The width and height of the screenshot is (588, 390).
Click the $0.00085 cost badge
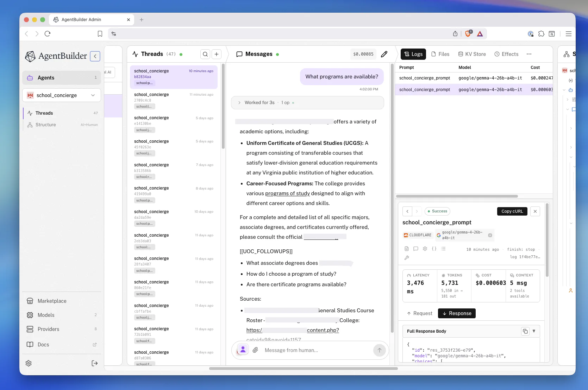tap(363, 54)
